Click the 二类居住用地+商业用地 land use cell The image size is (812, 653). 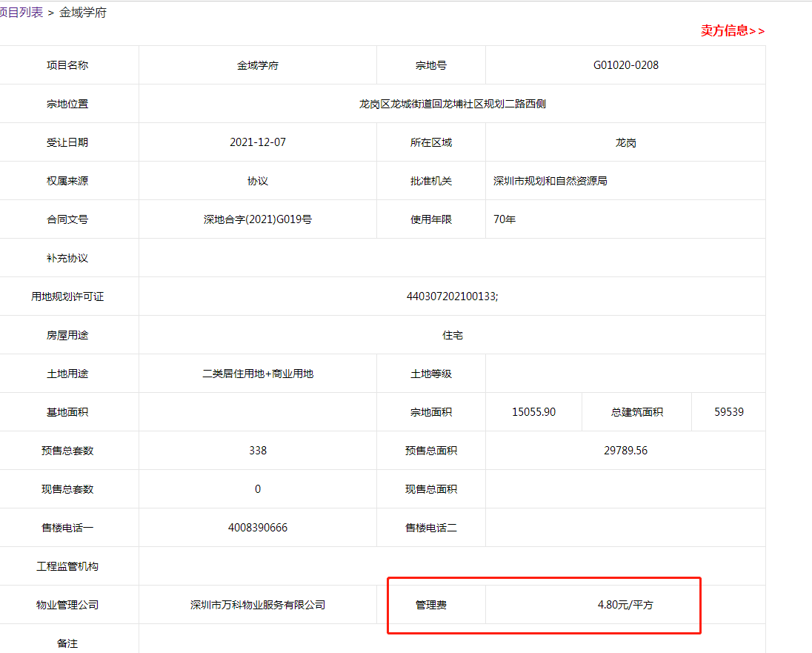[257, 374]
